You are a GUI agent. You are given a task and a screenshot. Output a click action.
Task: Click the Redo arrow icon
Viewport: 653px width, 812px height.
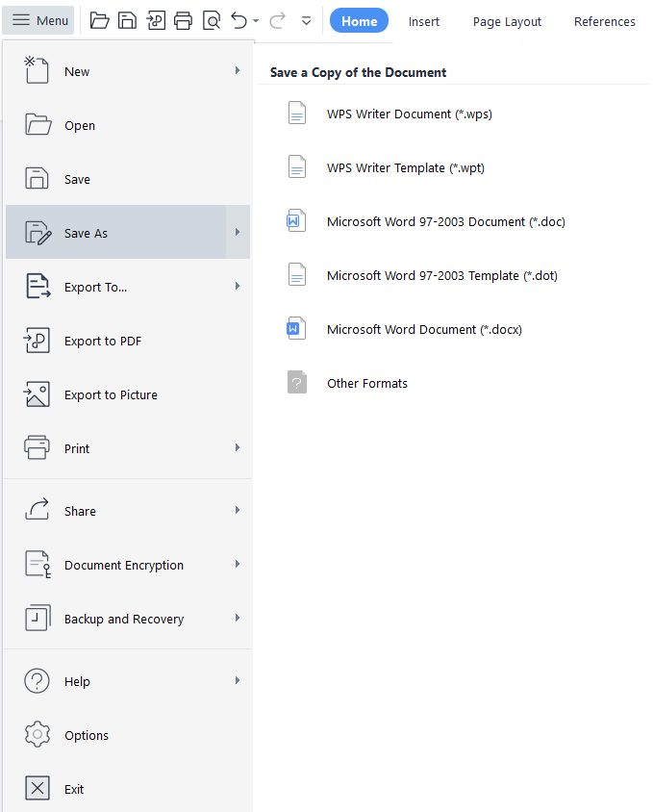tap(278, 21)
